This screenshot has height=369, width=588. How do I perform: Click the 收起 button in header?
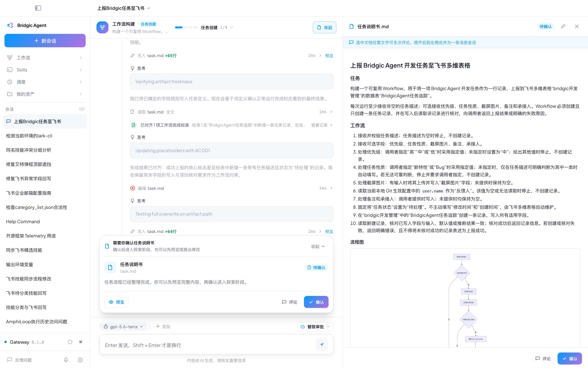pyautogui.click(x=324, y=27)
